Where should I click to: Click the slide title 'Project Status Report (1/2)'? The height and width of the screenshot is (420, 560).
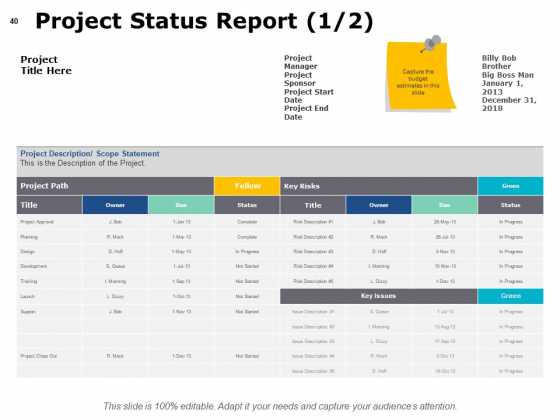(204, 21)
